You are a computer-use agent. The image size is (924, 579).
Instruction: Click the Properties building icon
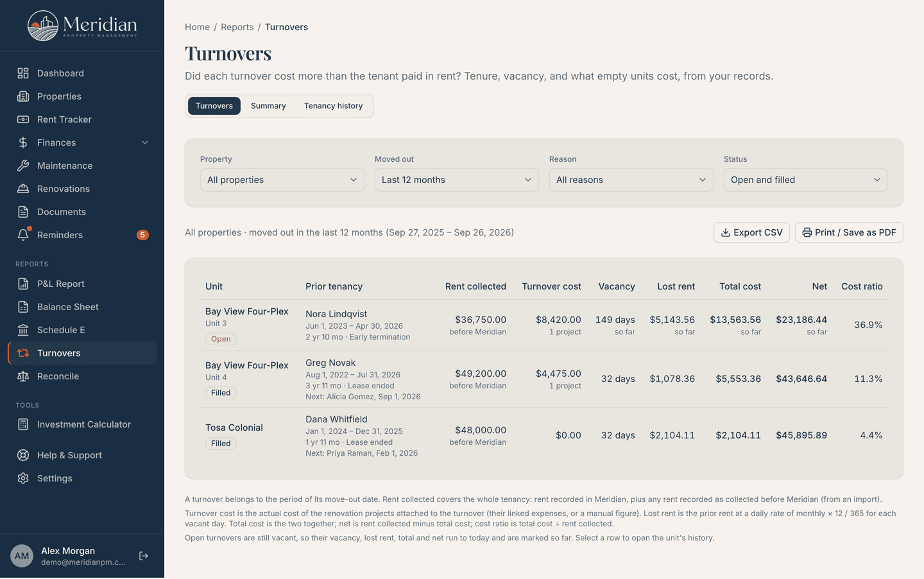click(x=23, y=96)
